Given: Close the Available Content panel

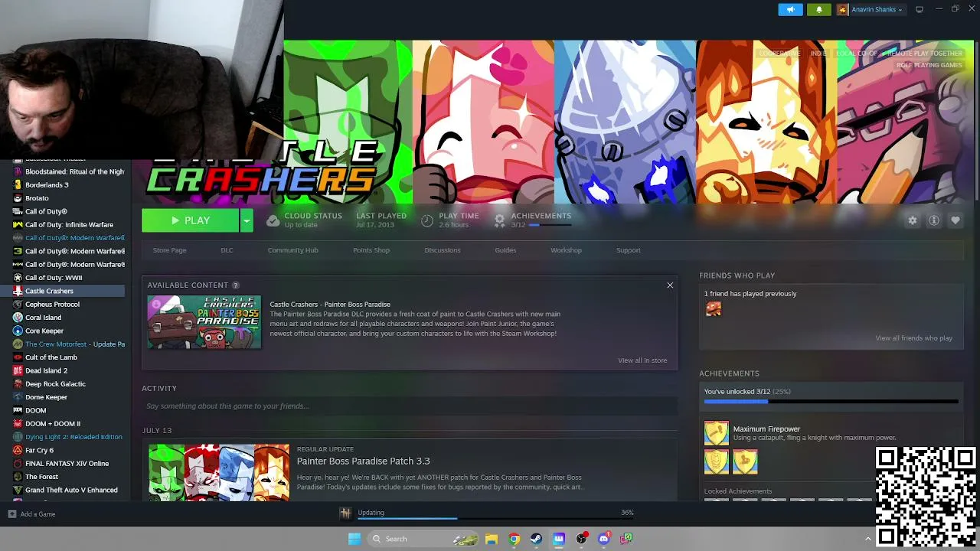Looking at the screenshot, I should click(x=670, y=285).
